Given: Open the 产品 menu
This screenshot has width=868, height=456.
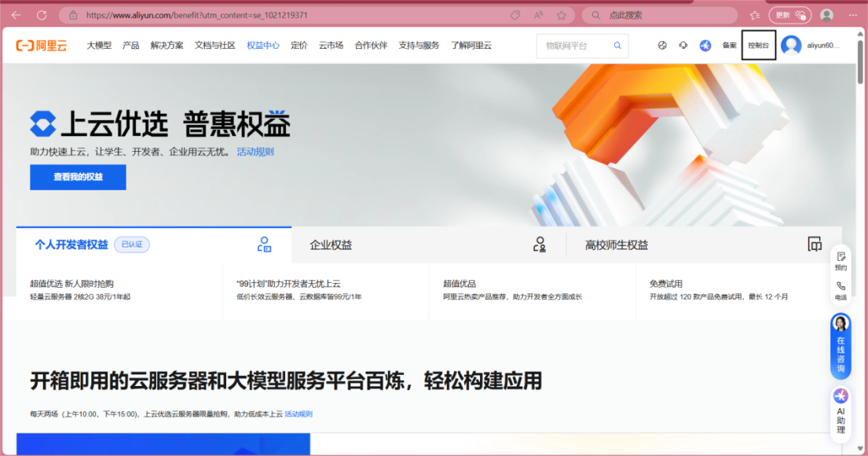Looking at the screenshot, I should [130, 46].
